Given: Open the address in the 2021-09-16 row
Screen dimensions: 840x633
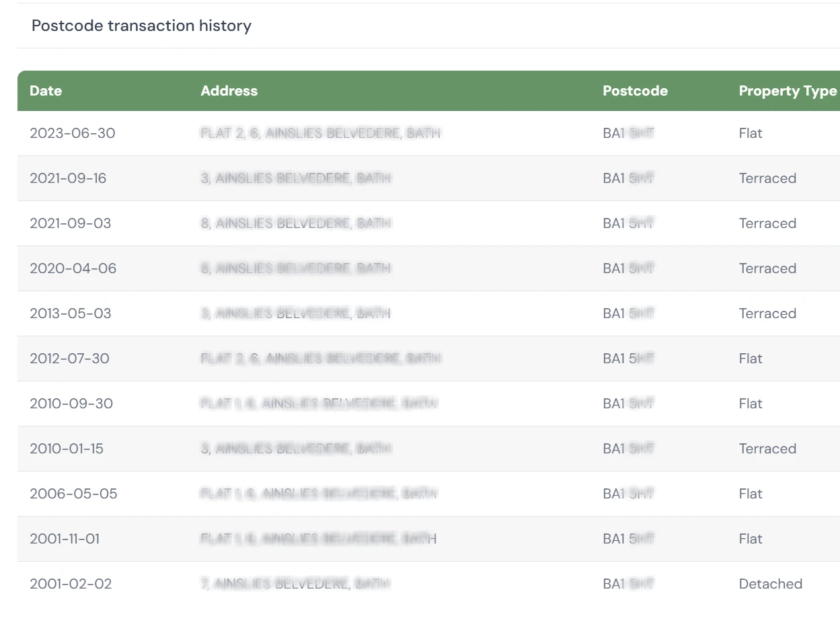Looking at the screenshot, I should pos(295,178).
